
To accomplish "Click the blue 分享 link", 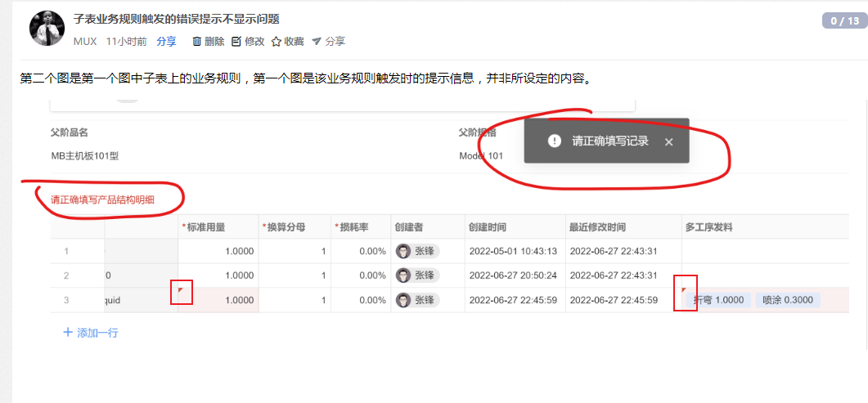I will [x=166, y=42].
